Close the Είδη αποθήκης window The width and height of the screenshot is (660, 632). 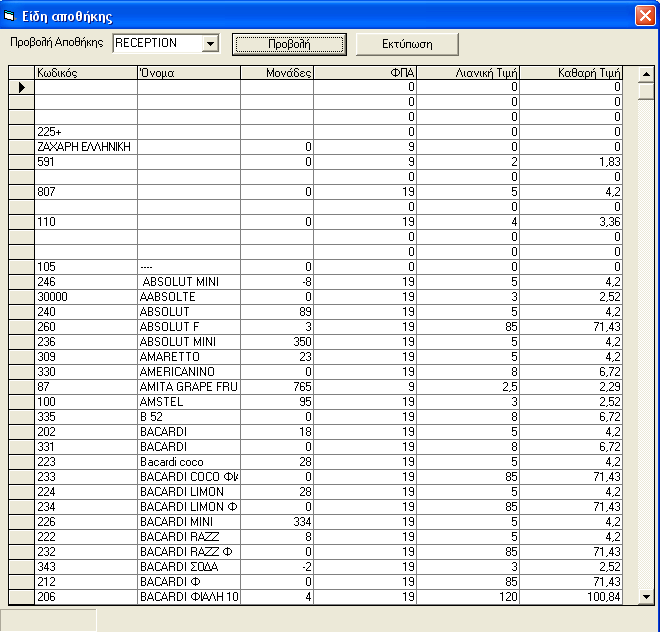645,16
